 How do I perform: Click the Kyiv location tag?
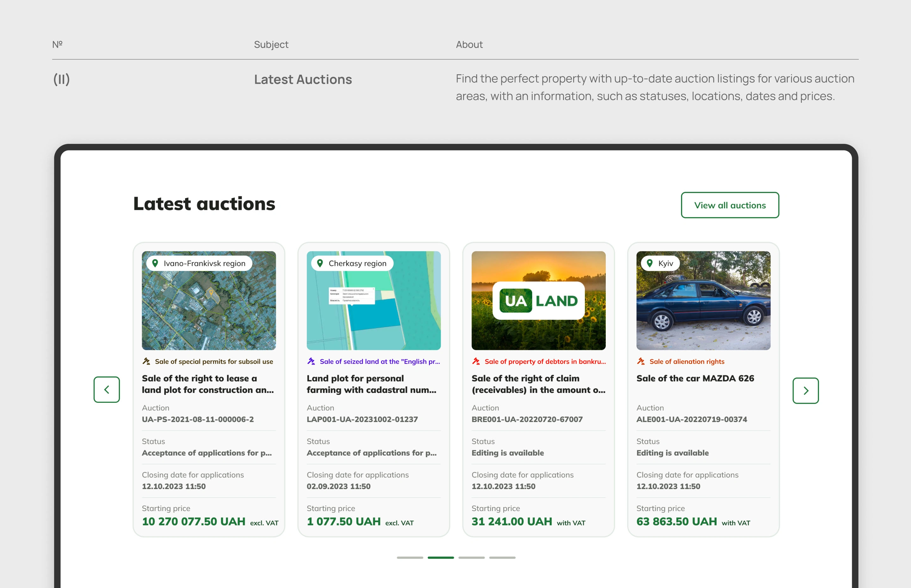[x=660, y=263]
